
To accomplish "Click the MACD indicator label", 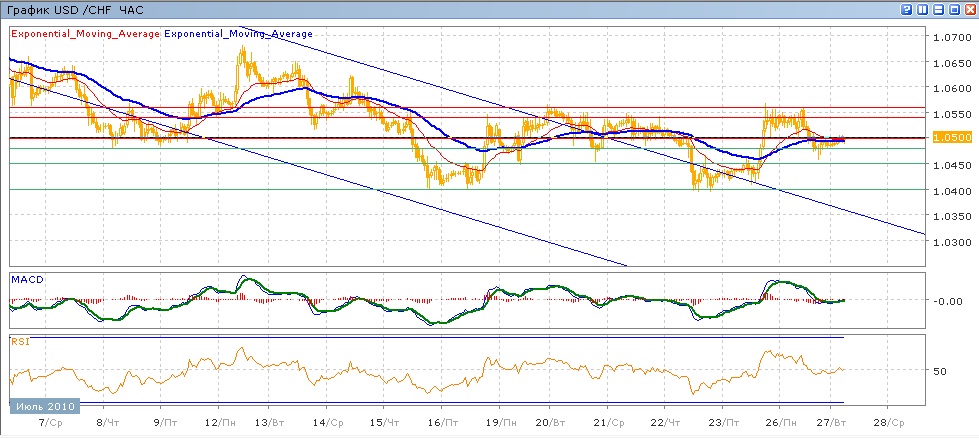I will coord(27,280).
